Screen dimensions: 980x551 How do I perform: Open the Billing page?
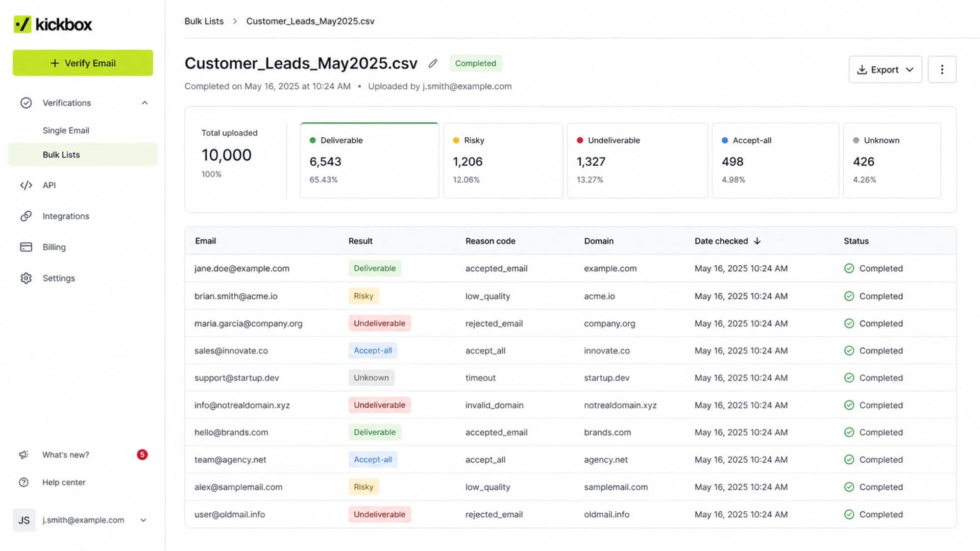(54, 247)
